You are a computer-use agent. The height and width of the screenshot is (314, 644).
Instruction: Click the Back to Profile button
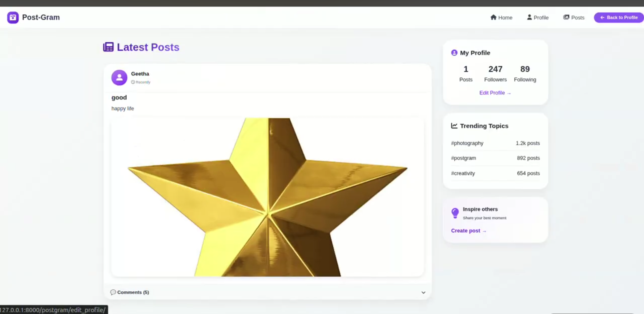coord(619,18)
